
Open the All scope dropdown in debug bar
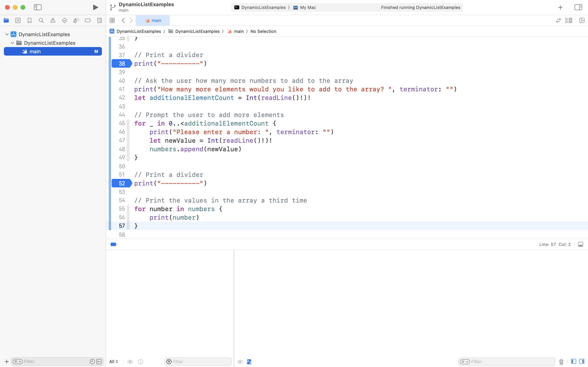tap(113, 361)
